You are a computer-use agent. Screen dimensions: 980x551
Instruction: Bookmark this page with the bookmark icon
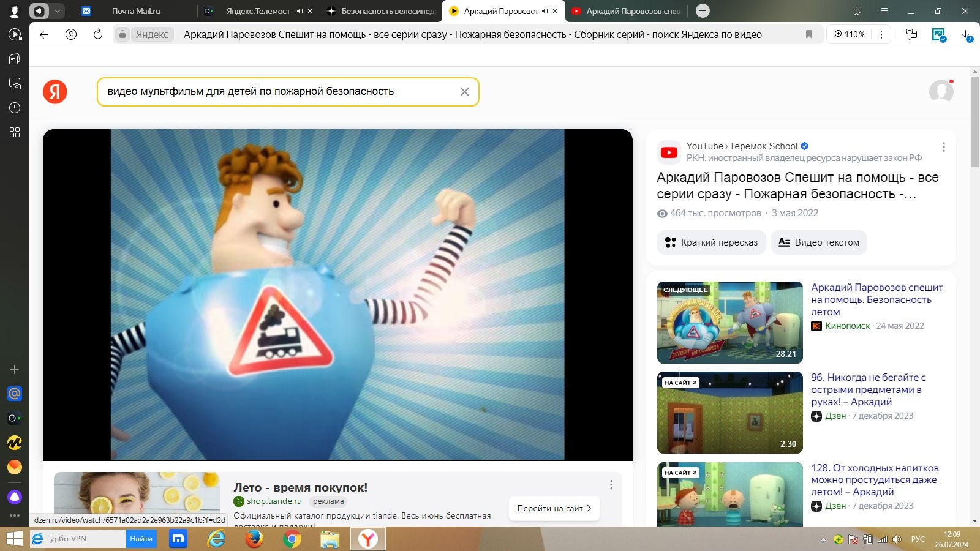809,34
